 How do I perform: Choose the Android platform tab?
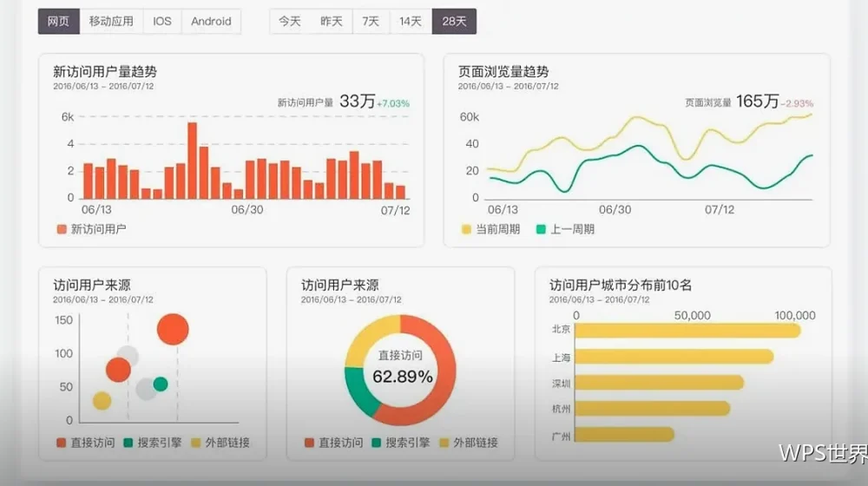tap(211, 22)
